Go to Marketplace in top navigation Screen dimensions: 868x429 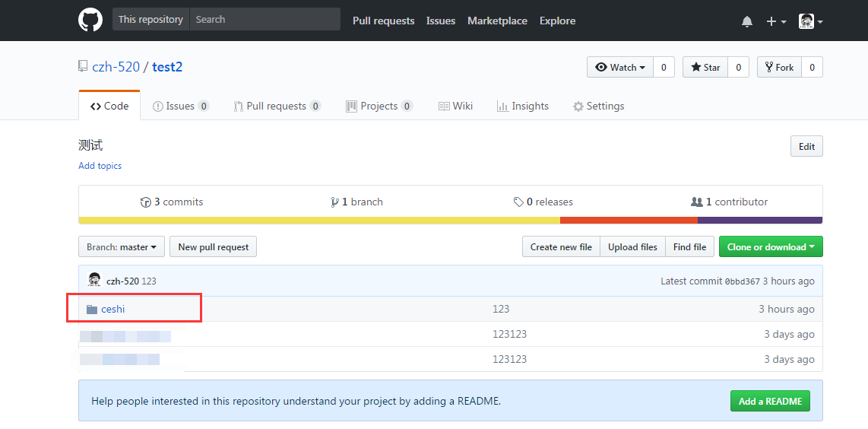pos(497,21)
